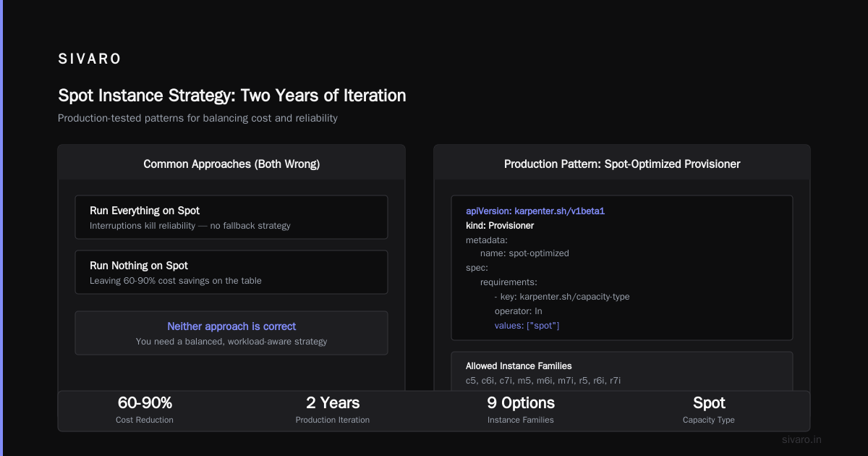Click the '2 Years' statistic value

[x=333, y=403]
